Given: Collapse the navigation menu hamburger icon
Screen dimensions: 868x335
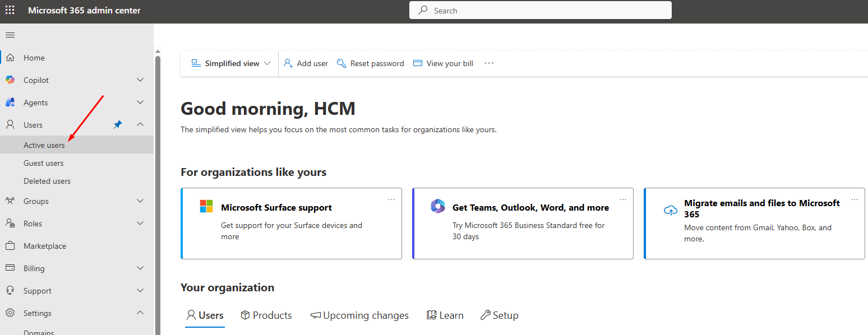Looking at the screenshot, I should [x=10, y=35].
